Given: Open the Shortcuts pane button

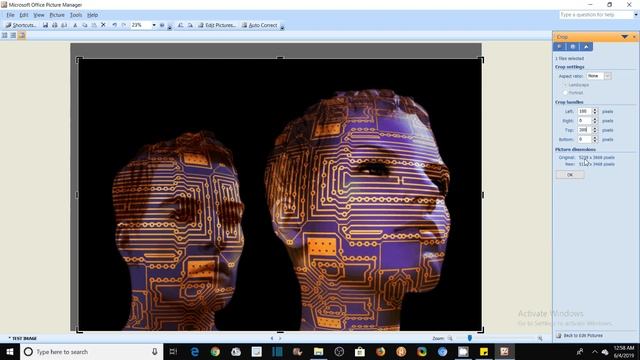Looking at the screenshot, I should click(20, 25).
